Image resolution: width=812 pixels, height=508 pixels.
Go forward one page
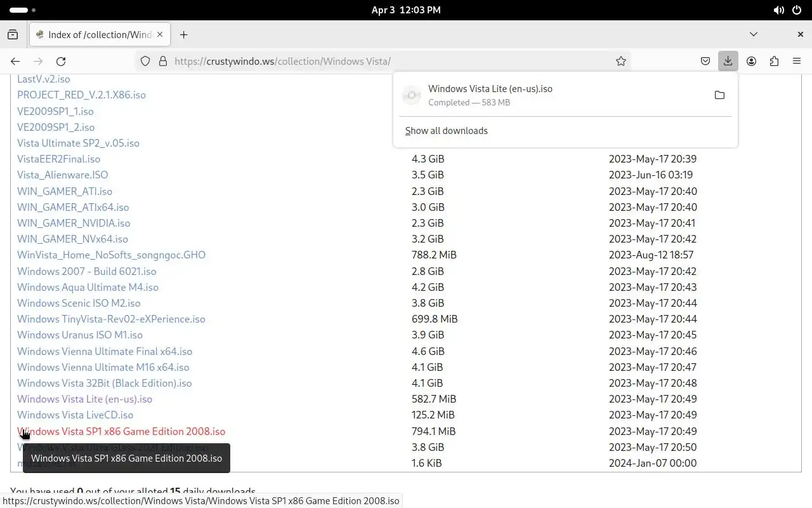[x=38, y=62]
